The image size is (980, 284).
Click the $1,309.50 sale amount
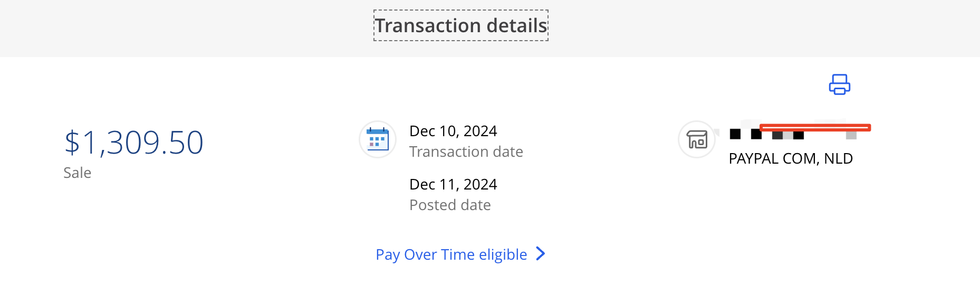134,143
